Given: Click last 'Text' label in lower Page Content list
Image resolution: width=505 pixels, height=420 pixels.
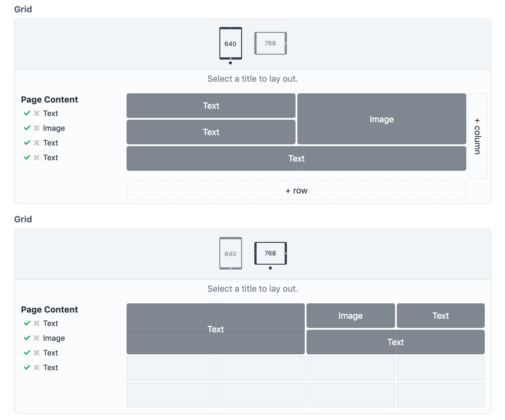Looking at the screenshot, I should click(51, 367).
